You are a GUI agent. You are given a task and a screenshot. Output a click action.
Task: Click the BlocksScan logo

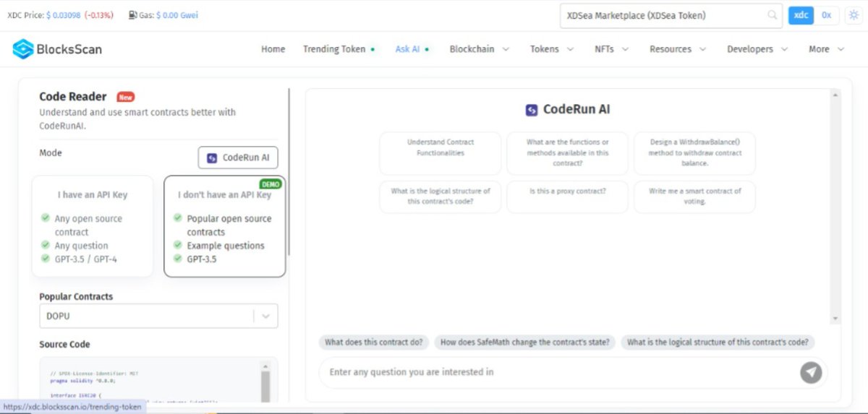coord(57,49)
